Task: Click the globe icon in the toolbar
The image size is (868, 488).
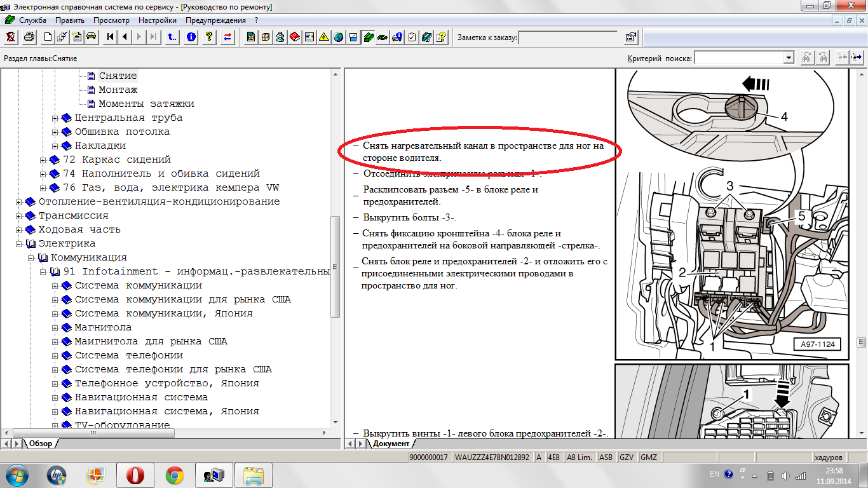Action: coord(339,37)
